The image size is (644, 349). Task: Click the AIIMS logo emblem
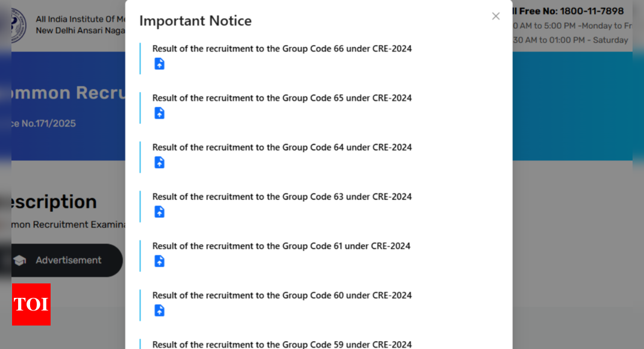pos(19,25)
